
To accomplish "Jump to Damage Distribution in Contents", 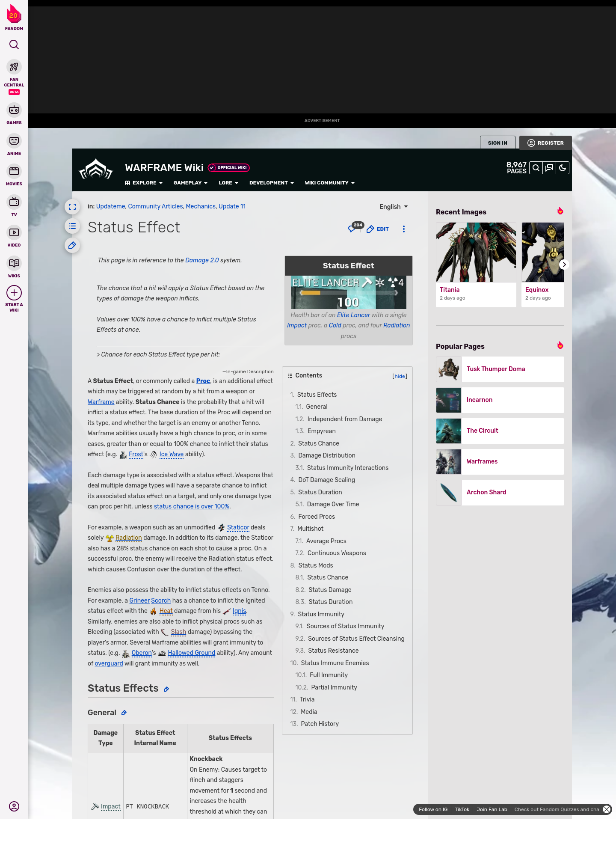I will [327, 455].
